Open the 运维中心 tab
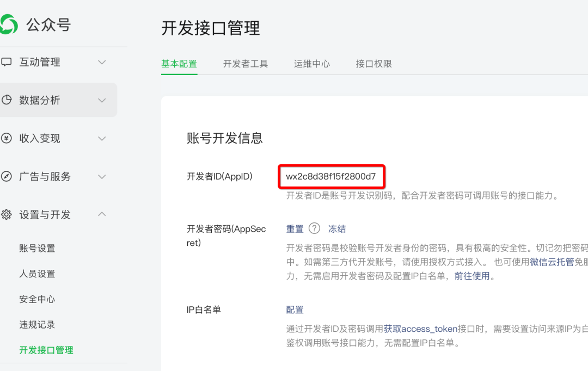This screenshot has height=371, width=588. [x=312, y=64]
